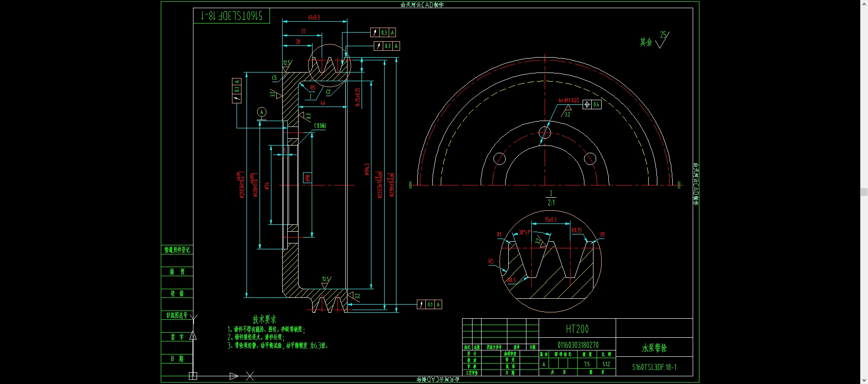The image size is (868, 384).
Task: Click the UCS Y-axis arrowhead
Action: coord(193,335)
